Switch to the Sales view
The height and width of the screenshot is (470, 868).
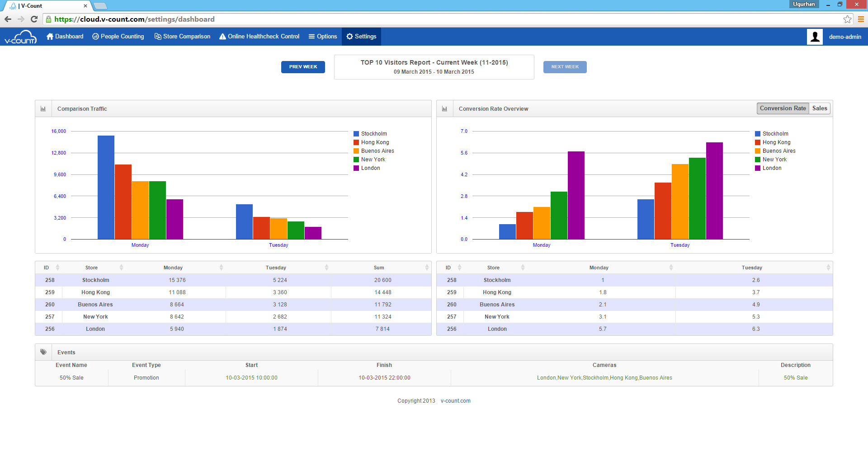(819, 108)
